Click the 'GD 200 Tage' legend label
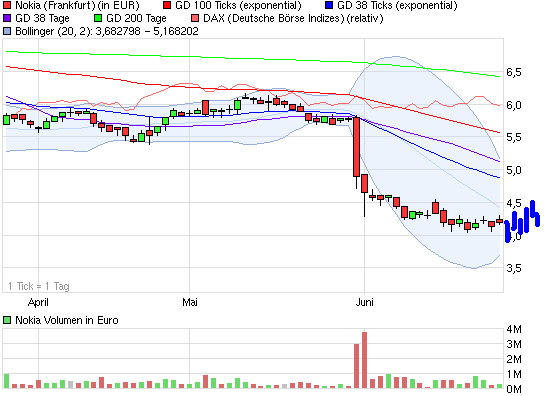Screen dimensions: 545x396 click(136, 18)
